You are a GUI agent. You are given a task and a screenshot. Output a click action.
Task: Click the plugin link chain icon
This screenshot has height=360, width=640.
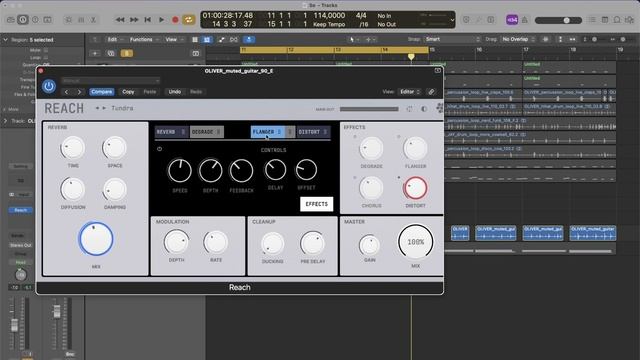(431, 92)
